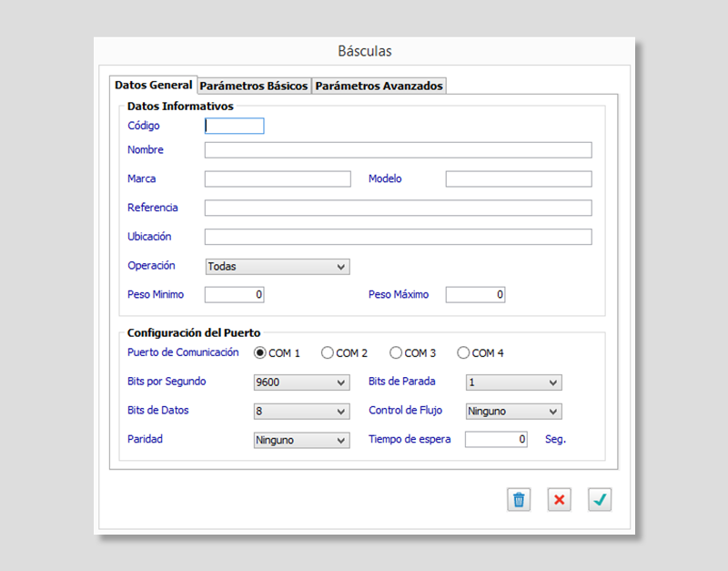This screenshot has width=728, height=571.
Task: Click the trash can delete icon
Action: click(519, 500)
